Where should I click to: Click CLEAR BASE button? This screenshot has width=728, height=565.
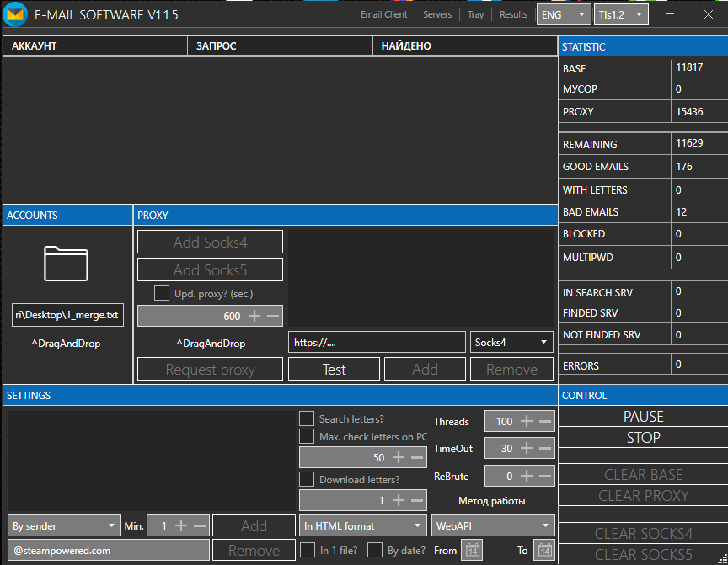tap(643, 475)
